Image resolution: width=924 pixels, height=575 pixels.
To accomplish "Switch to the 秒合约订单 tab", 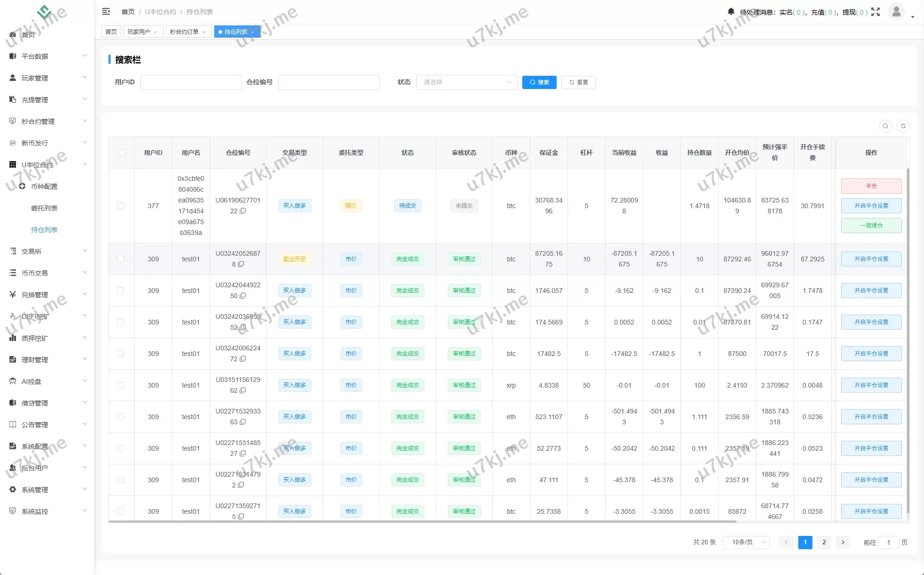I will [x=184, y=32].
